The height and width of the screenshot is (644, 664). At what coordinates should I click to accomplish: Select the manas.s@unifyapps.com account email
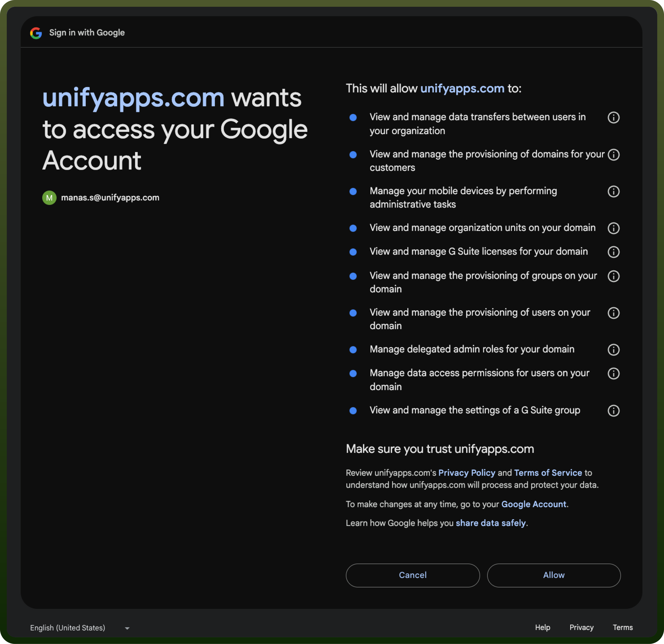click(110, 198)
